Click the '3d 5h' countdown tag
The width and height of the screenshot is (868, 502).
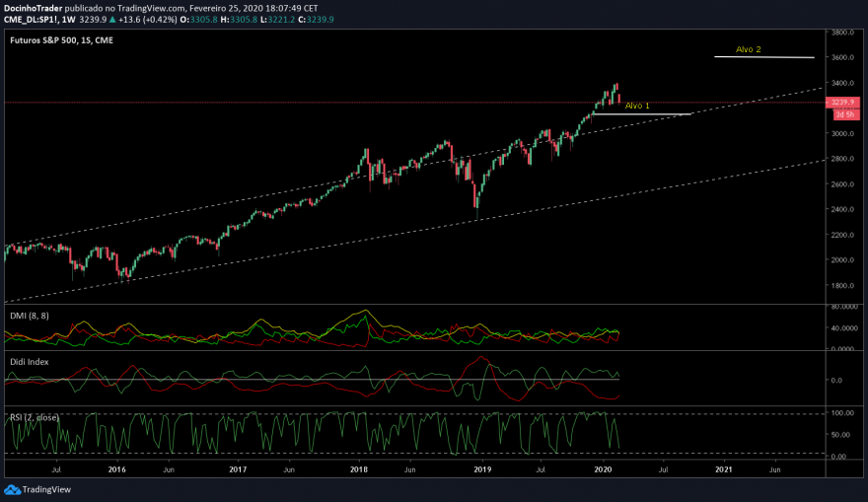click(x=846, y=114)
